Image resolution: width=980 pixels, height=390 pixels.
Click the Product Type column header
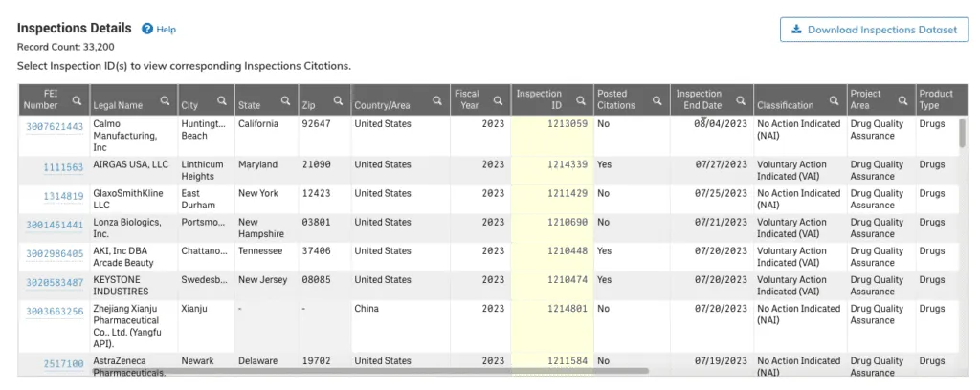(936, 99)
